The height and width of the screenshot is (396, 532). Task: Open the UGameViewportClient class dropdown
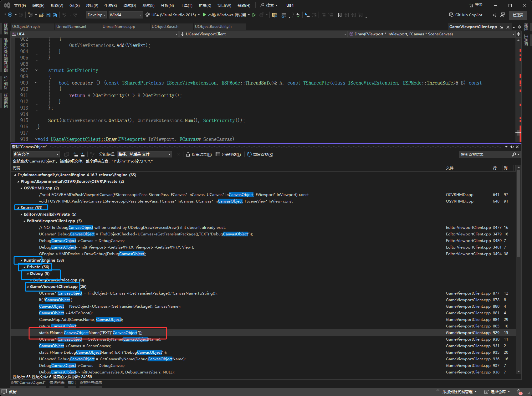[263, 34]
